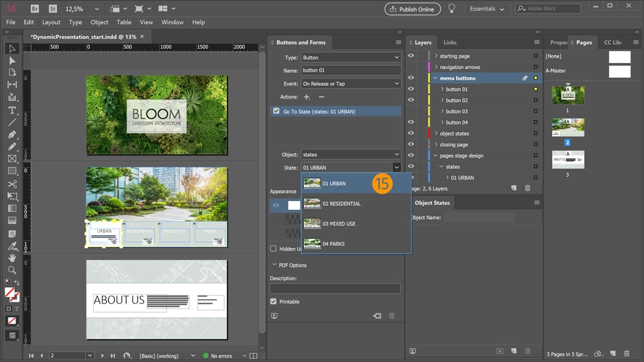
Task: Open the Object dropdown showing states
Action: (x=351, y=155)
